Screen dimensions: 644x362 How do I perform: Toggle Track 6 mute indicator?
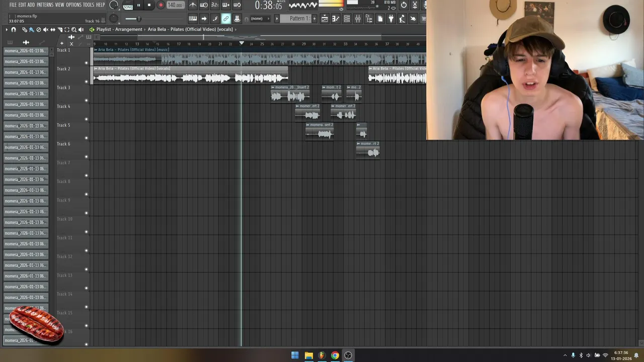point(86,157)
